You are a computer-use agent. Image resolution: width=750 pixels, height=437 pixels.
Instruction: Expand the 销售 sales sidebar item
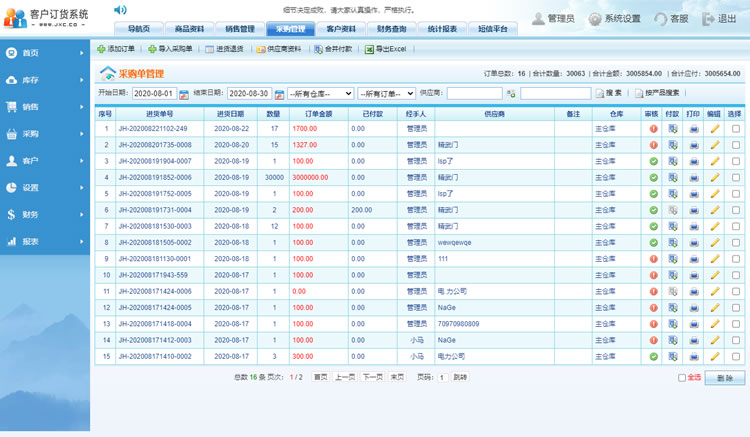(45, 107)
